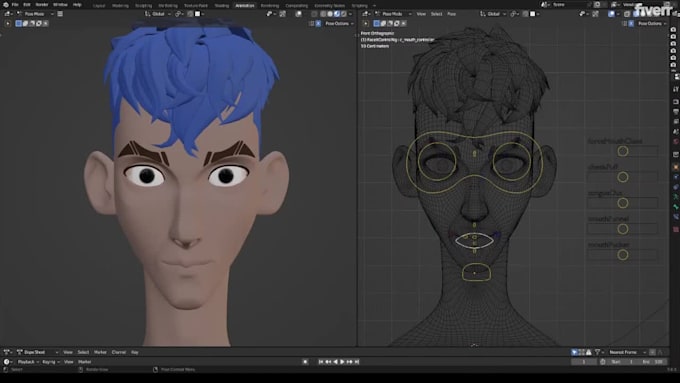Open Pose Mode dropdown in right viewport

tap(393, 14)
